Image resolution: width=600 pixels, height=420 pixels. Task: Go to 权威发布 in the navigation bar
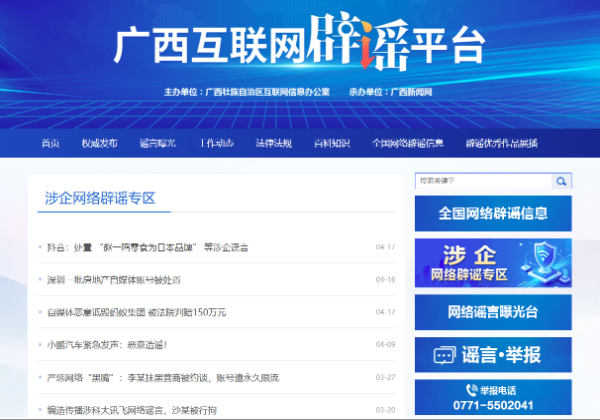pyautogui.click(x=99, y=143)
